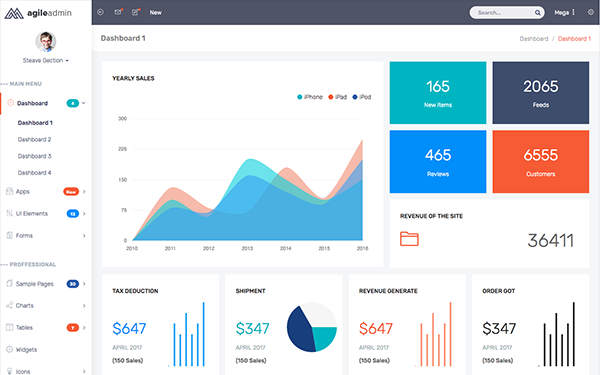Click the Icons bulb icon in sidebar
Screen dimensions: 600x375
coord(10,371)
